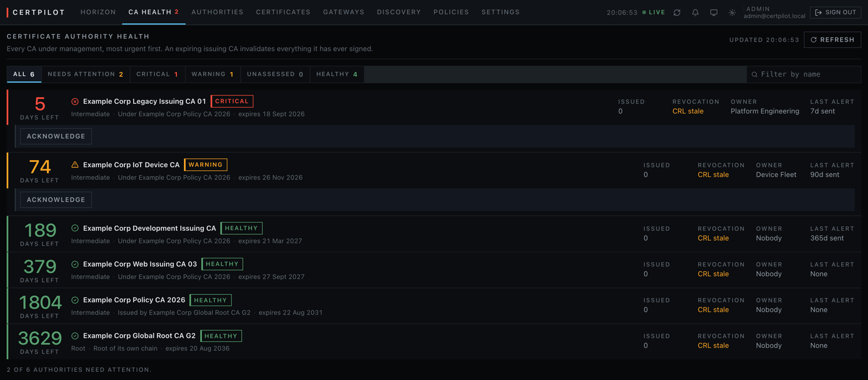The width and height of the screenshot is (868, 380).
Task: Click the CRITICAL status badge
Action: pos(232,102)
